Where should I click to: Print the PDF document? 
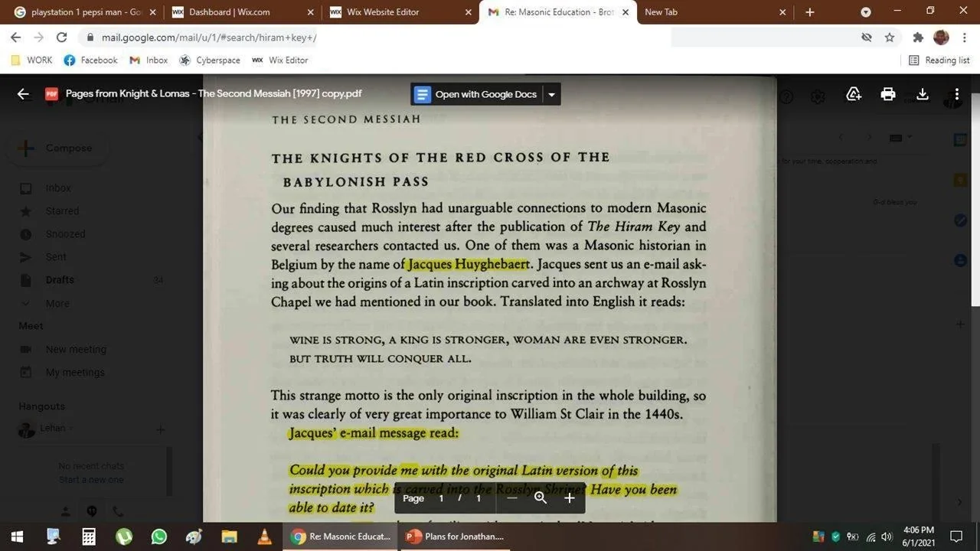[x=888, y=94]
